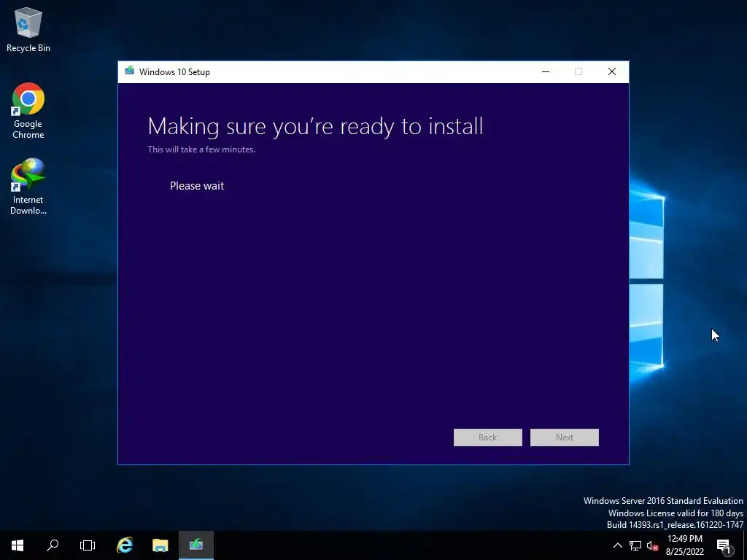747x560 pixels.
Task: Open File Explorer from the taskbar
Action: pyautogui.click(x=160, y=545)
